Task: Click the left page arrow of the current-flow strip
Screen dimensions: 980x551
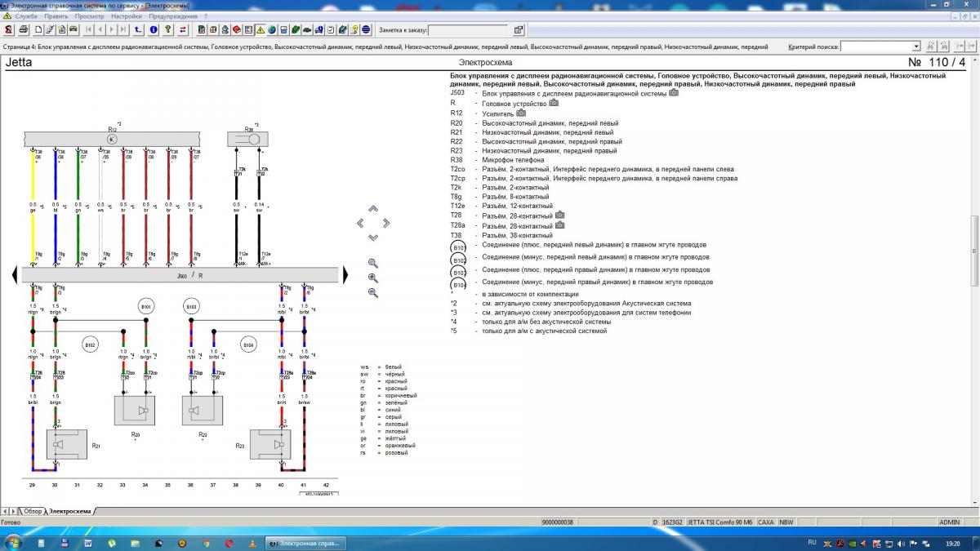Action: point(13,276)
